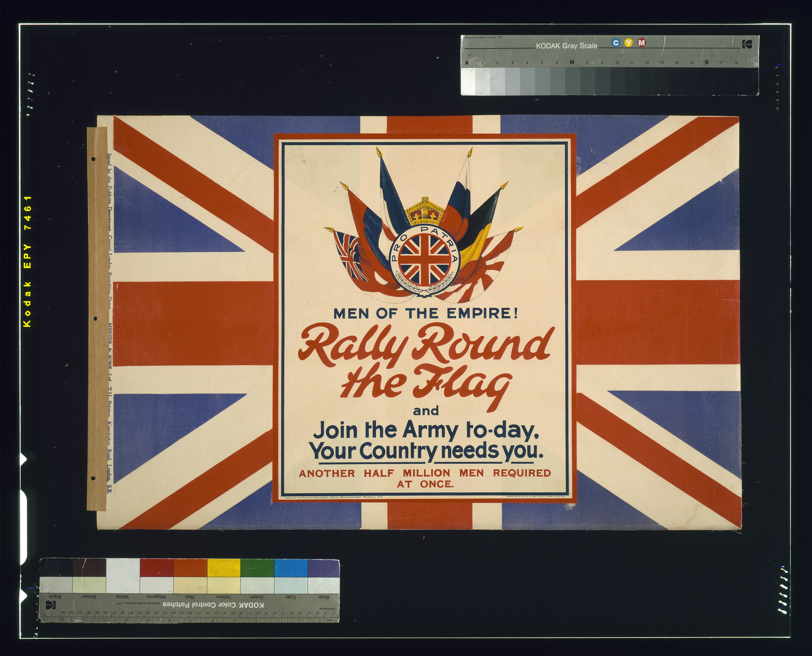Image resolution: width=812 pixels, height=656 pixels.
Task: Select the brown patch on color control card
Action: pyautogui.click(x=89, y=568)
